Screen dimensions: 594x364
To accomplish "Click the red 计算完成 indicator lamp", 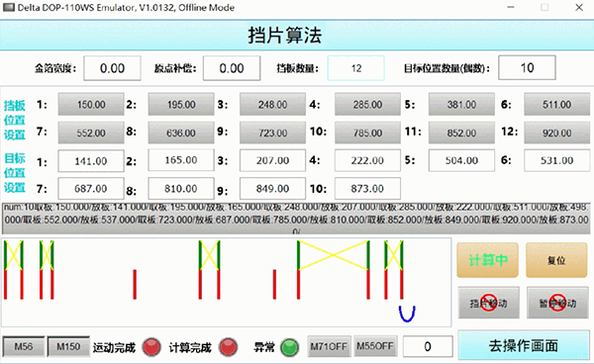I will (x=228, y=346).
